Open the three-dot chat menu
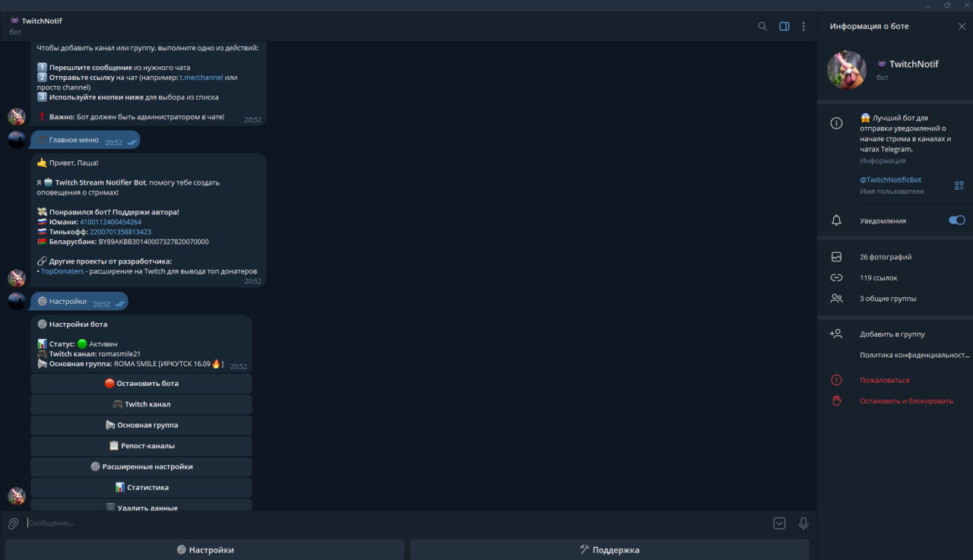This screenshot has width=973, height=560. click(803, 27)
